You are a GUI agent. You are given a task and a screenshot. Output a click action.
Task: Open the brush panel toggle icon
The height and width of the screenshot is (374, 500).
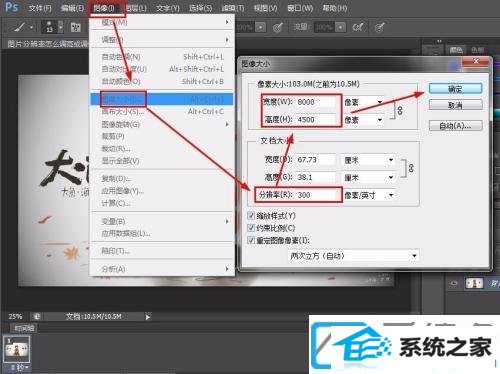click(76, 27)
